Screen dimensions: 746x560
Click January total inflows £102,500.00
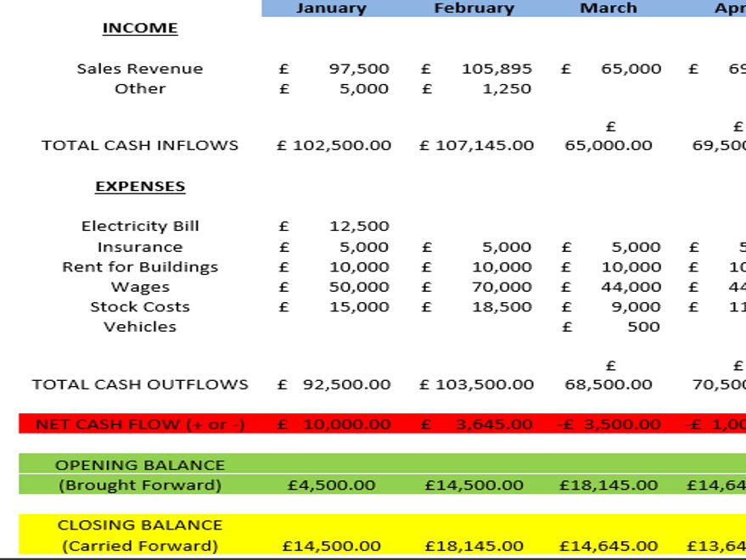pos(334,145)
